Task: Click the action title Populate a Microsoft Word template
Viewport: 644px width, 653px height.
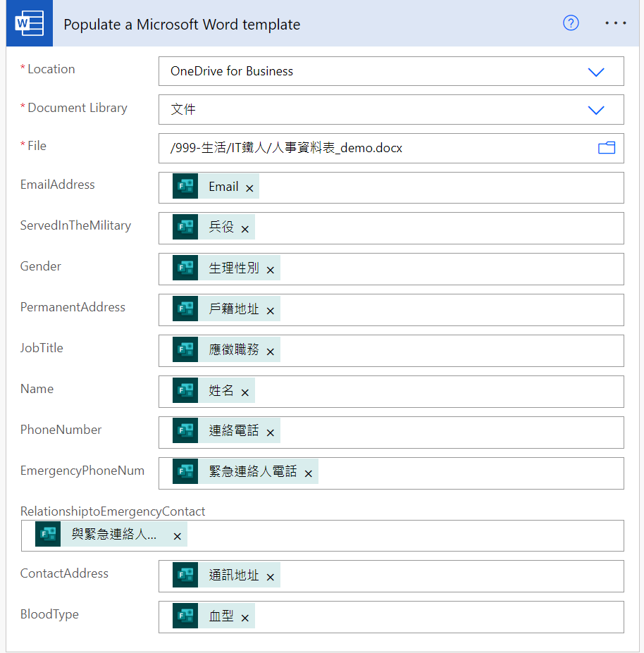Action: point(182,25)
